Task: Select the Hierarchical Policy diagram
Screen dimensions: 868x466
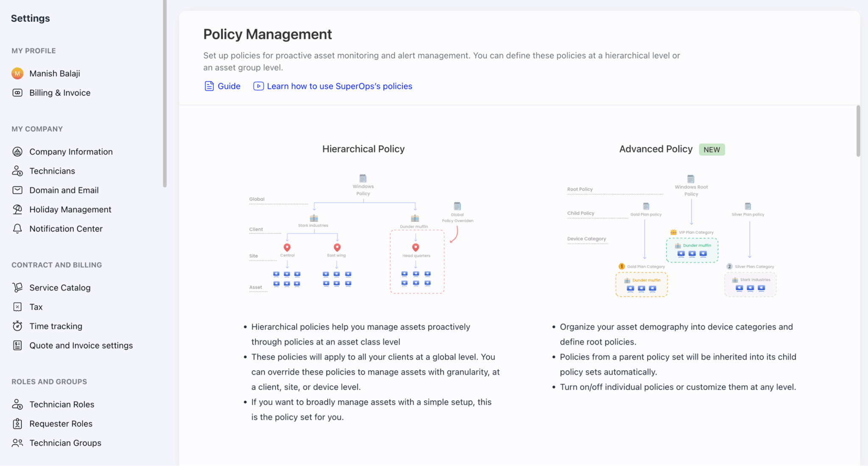Action: 363,233
